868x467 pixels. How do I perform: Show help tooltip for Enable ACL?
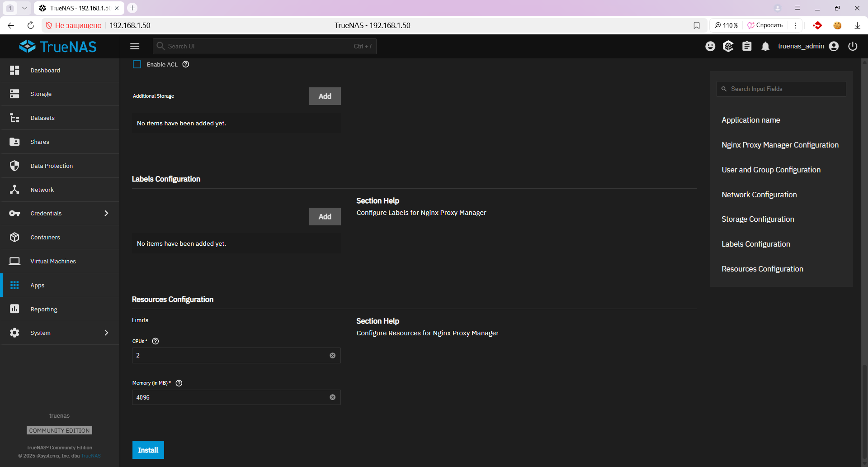pyautogui.click(x=186, y=64)
